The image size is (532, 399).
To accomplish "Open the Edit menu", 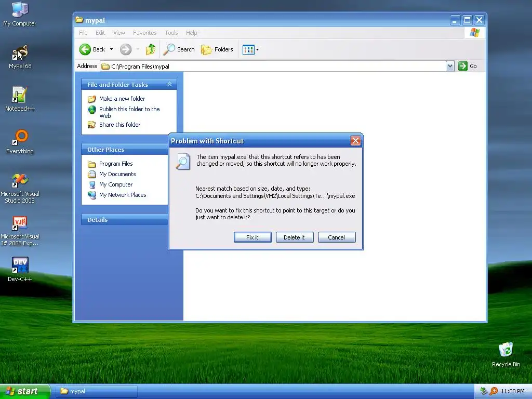I will [x=100, y=33].
